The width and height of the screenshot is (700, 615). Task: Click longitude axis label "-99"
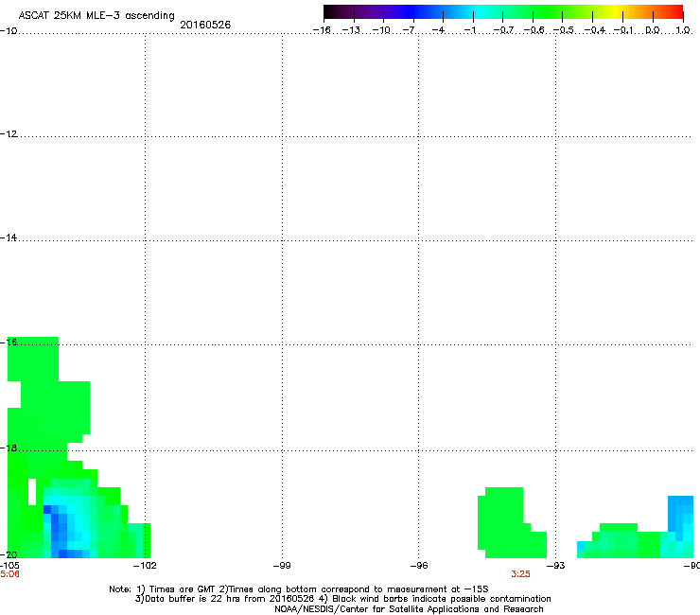282,566
